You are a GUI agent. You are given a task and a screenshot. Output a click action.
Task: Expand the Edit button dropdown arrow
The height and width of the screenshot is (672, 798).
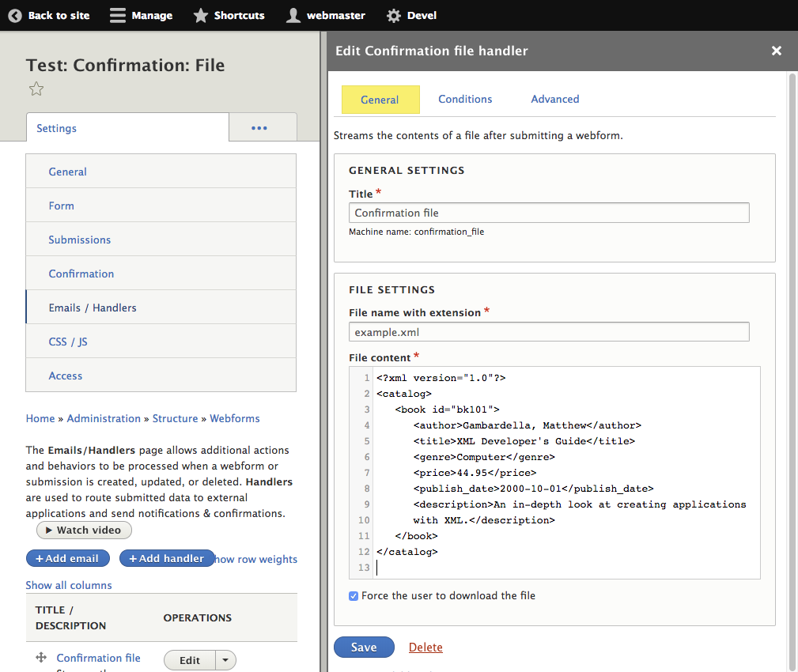coord(226,660)
